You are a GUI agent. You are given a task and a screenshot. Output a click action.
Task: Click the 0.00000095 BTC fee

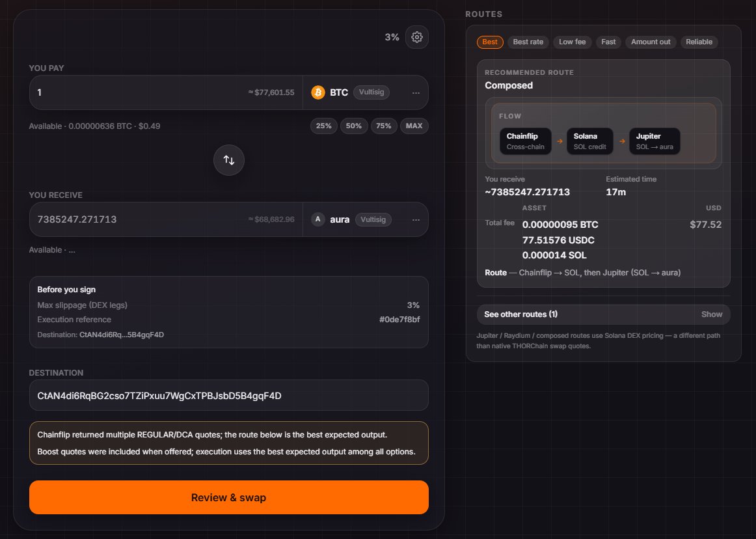point(560,225)
